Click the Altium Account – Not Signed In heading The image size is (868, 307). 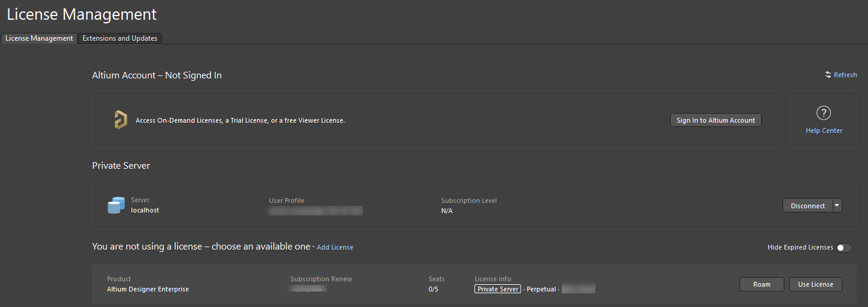pos(157,75)
